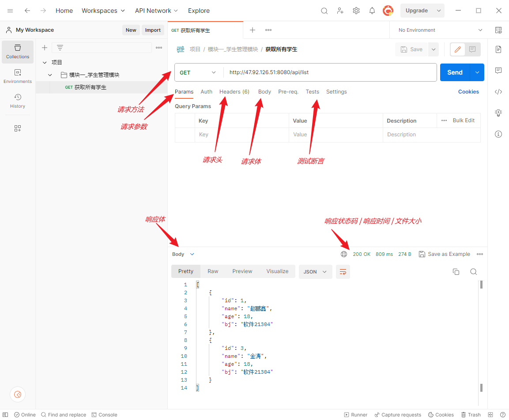Image resolution: width=509 pixels, height=420 pixels.
Task: Search the response body with magnifier icon
Action: [x=474, y=272]
